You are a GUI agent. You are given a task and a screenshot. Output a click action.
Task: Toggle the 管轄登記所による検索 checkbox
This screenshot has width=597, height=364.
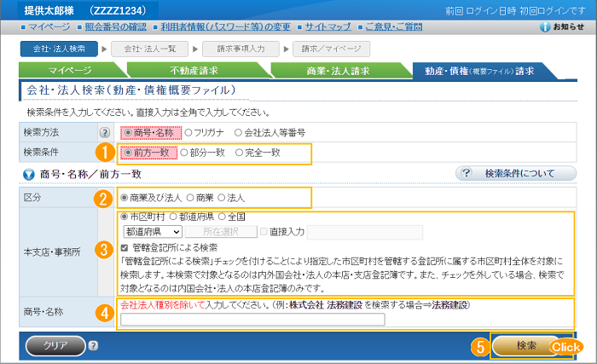125,247
